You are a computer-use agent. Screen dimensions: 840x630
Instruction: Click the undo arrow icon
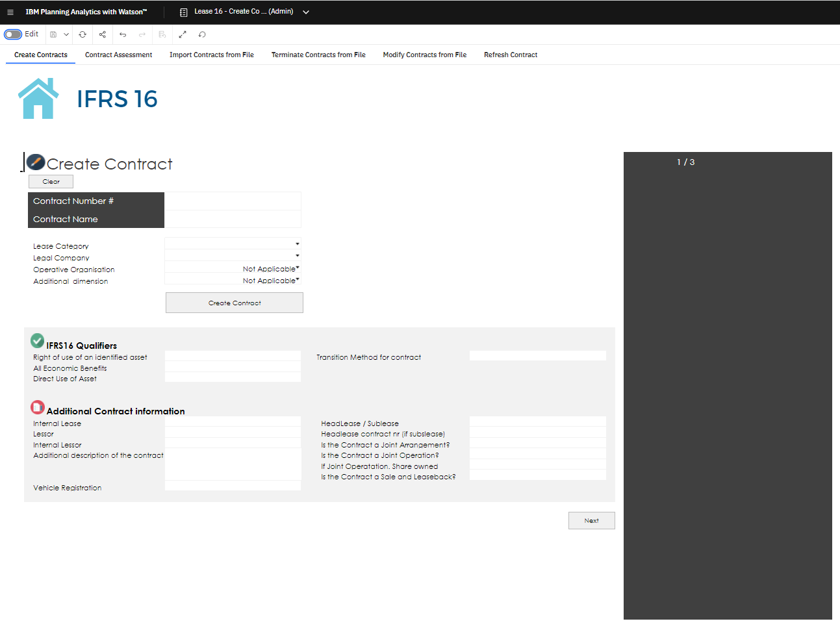pyautogui.click(x=123, y=34)
